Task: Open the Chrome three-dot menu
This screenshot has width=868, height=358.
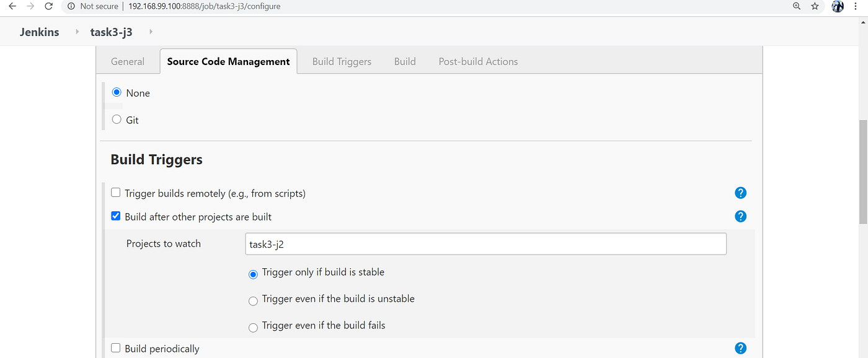Action: [856, 6]
